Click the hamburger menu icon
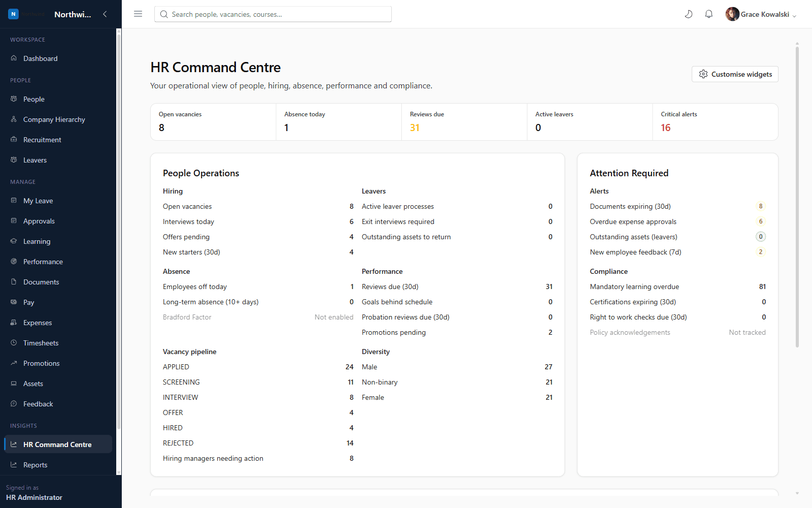The width and height of the screenshot is (812, 508). click(x=138, y=14)
